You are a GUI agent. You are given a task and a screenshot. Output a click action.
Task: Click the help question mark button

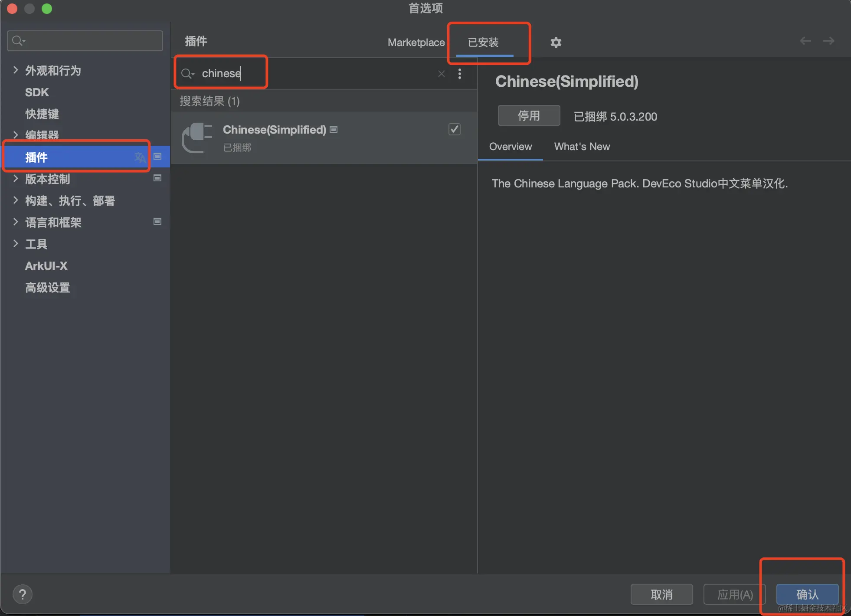pos(23,594)
